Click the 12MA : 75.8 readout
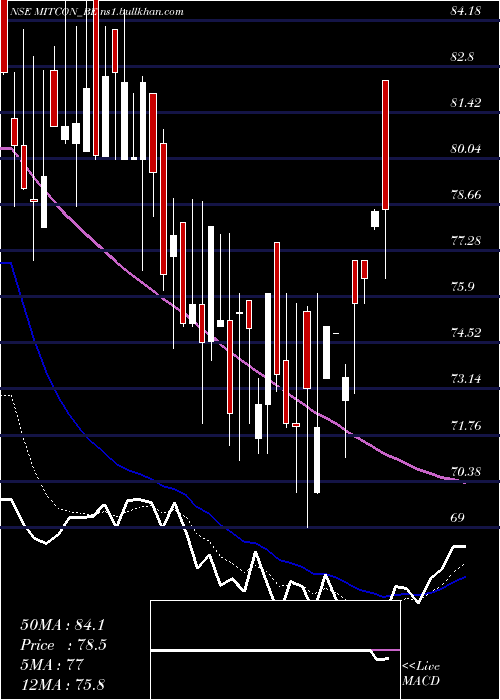 coord(62,684)
